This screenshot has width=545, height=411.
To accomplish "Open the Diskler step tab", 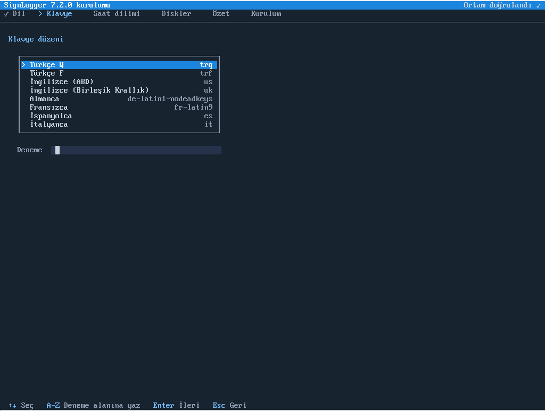I will click(176, 14).
